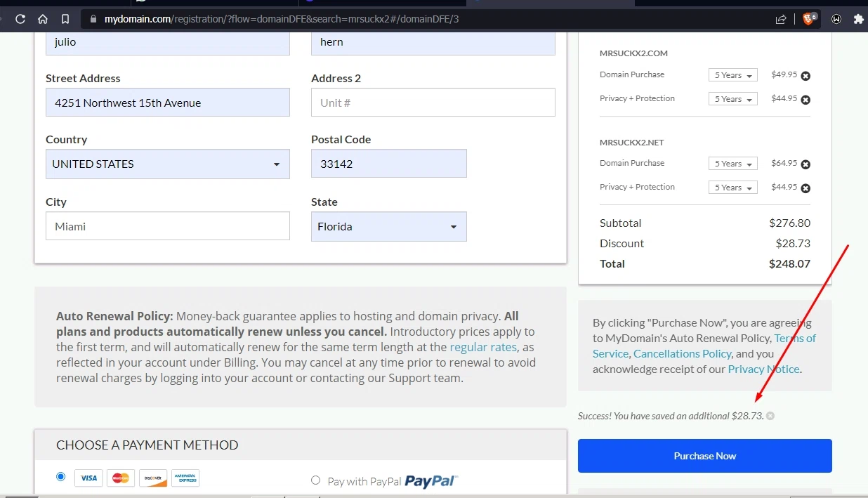Click the Total amount $248.07
This screenshot has height=498, width=868.
pyautogui.click(x=789, y=263)
